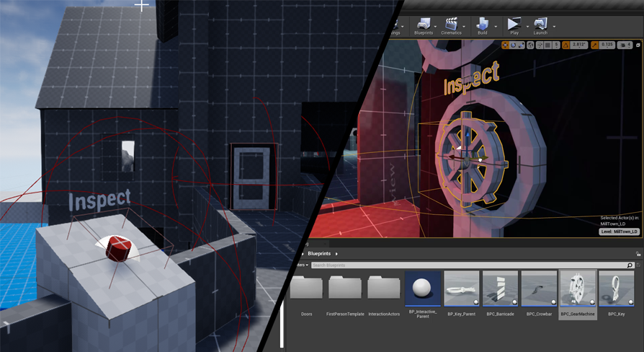Select the scale transform mode icon
644x352 pixels.
coord(521,45)
